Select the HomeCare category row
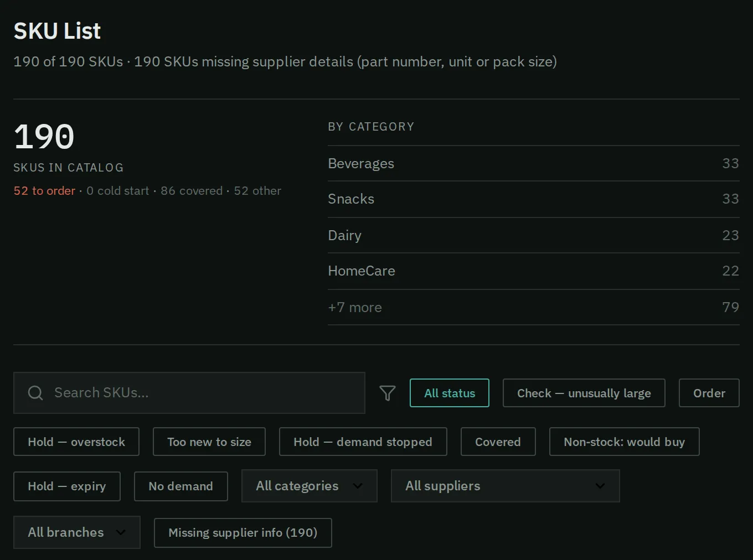 (x=534, y=271)
